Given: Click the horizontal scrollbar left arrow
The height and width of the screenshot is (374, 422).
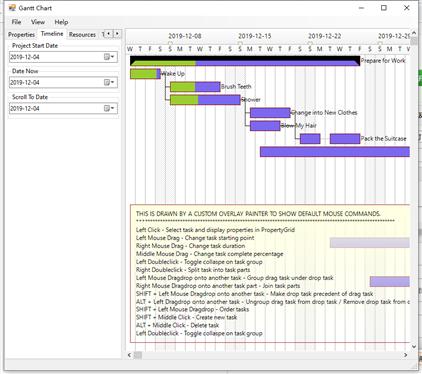Looking at the screenshot, I should click(129, 355).
